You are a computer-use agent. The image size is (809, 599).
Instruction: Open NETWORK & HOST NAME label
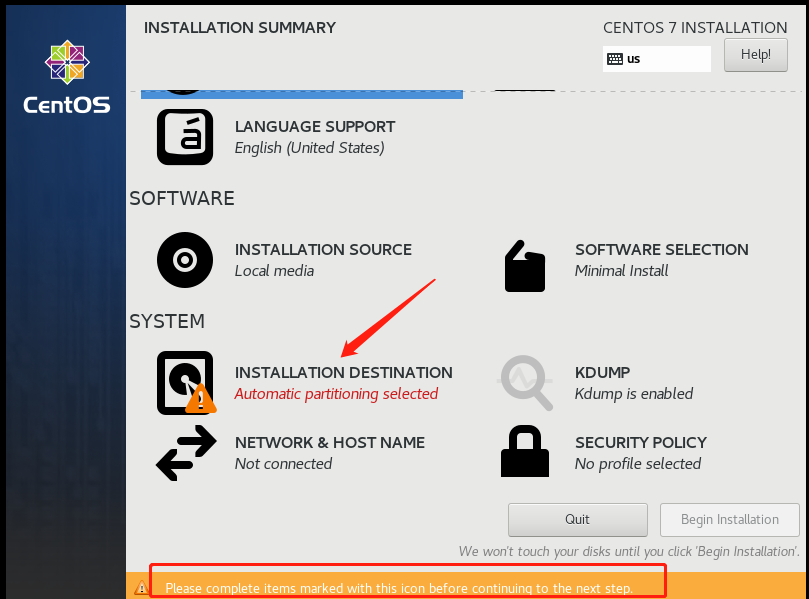330,443
